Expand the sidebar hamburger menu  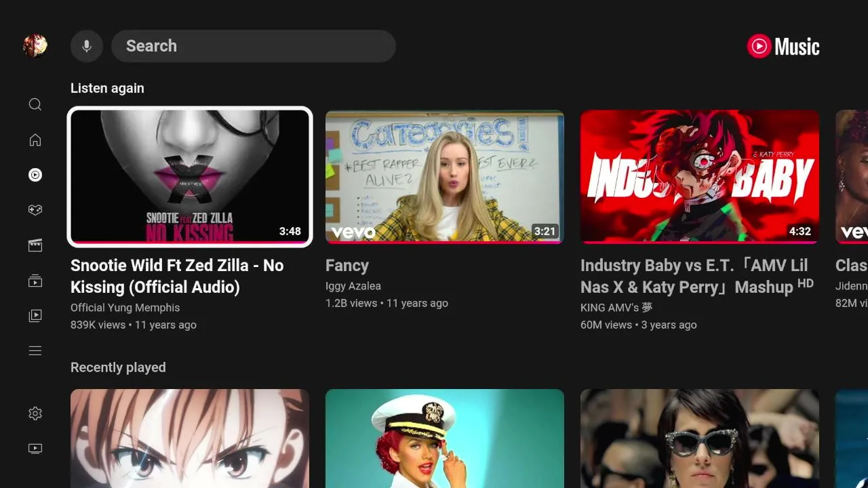(x=35, y=351)
